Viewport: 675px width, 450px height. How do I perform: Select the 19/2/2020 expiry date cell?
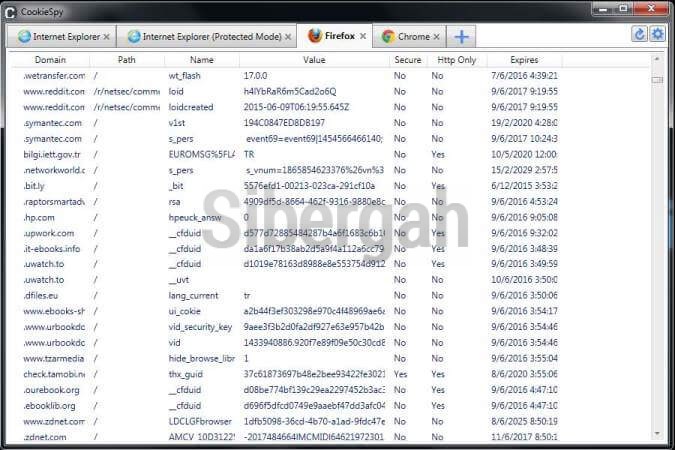click(524, 123)
